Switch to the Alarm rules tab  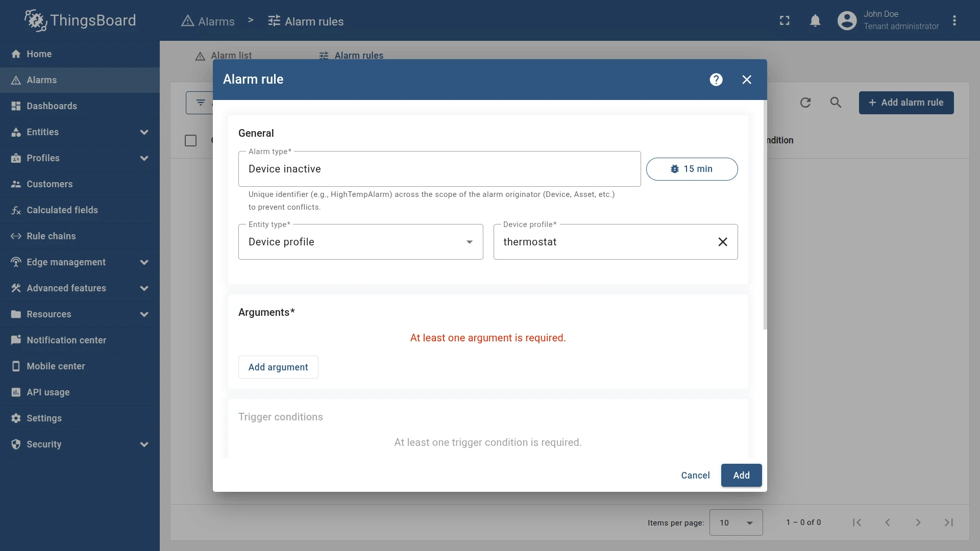tap(351, 55)
